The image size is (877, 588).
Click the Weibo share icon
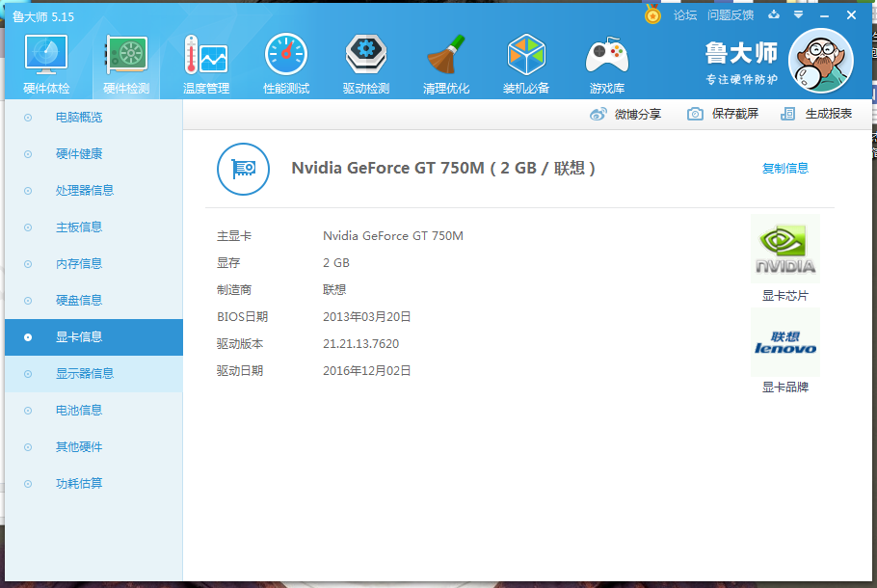pyautogui.click(x=598, y=114)
